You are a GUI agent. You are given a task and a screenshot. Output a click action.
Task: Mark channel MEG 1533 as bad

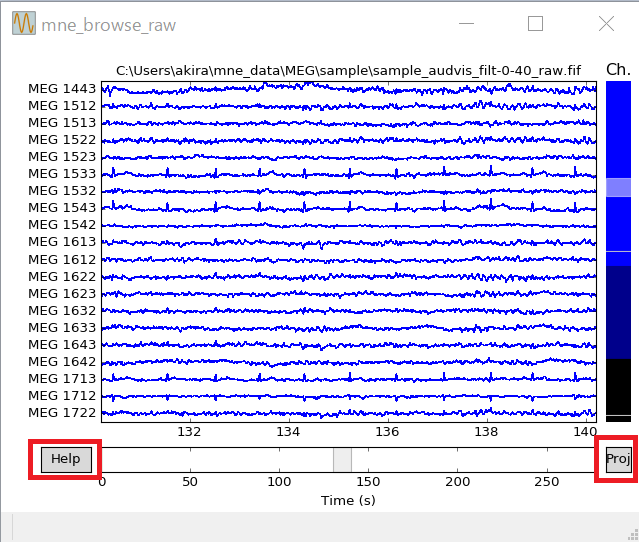coord(62,173)
